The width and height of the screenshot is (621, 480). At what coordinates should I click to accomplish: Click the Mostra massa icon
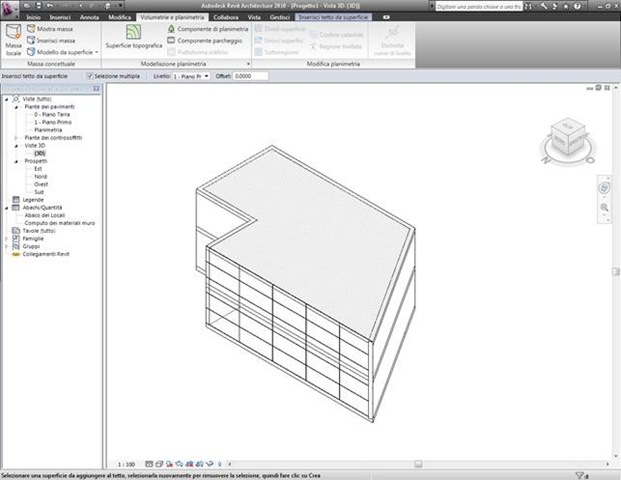click(31, 29)
